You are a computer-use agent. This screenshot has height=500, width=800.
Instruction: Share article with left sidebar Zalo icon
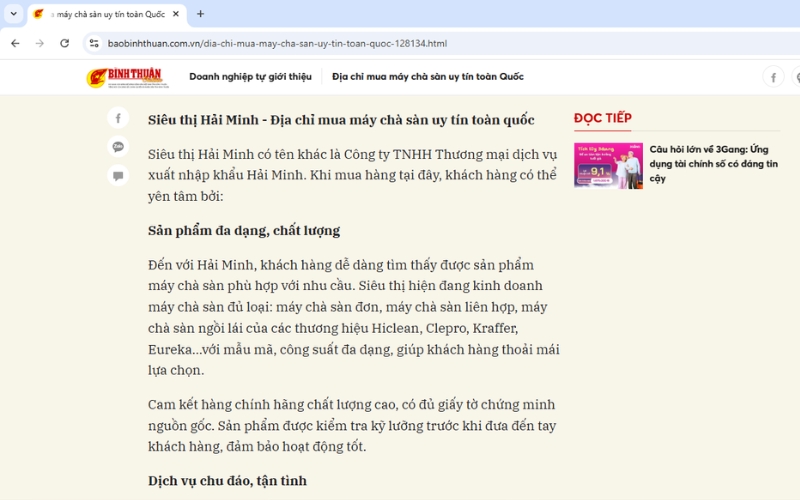118,147
